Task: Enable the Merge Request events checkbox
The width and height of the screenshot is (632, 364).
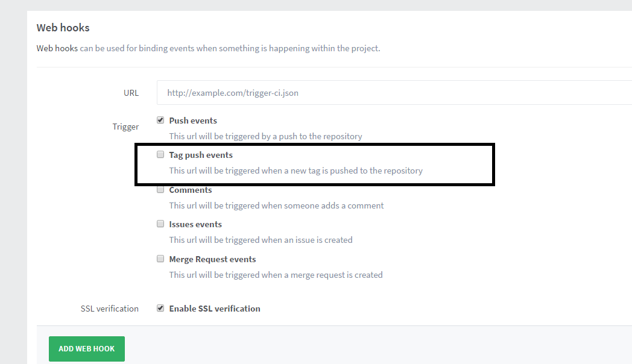Action: pos(160,258)
